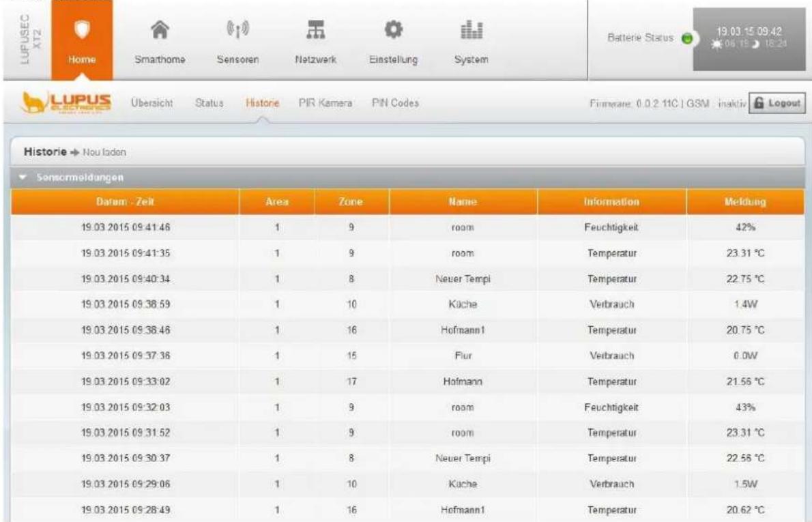Select timestamp 19.03.2015 09:31:52
The width and height of the screenshot is (812, 522).
pos(126,433)
